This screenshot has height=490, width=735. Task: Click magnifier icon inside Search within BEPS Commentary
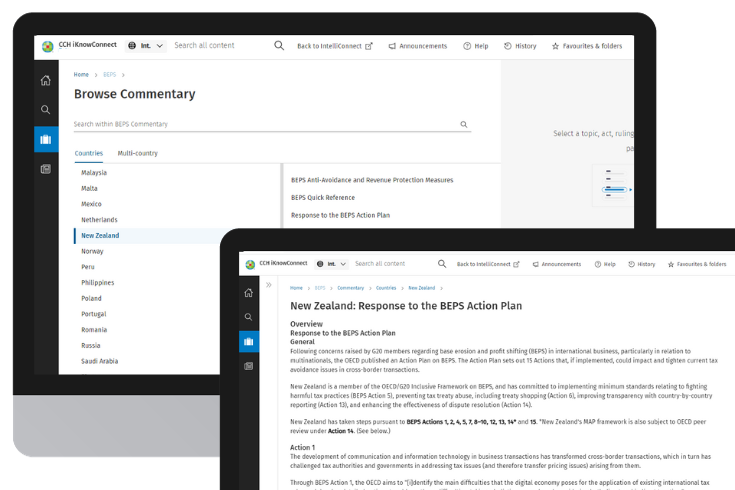pyautogui.click(x=464, y=125)
